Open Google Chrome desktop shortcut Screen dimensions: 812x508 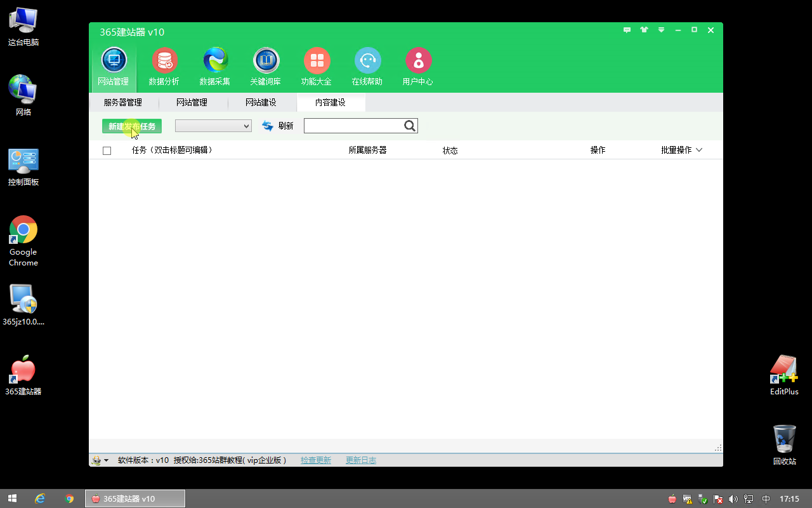[23, 241]
